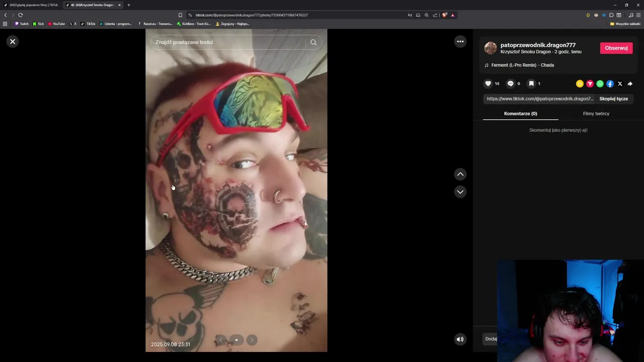
Task: Open the Zagraj.my bookmark
Action: point(232,24)
